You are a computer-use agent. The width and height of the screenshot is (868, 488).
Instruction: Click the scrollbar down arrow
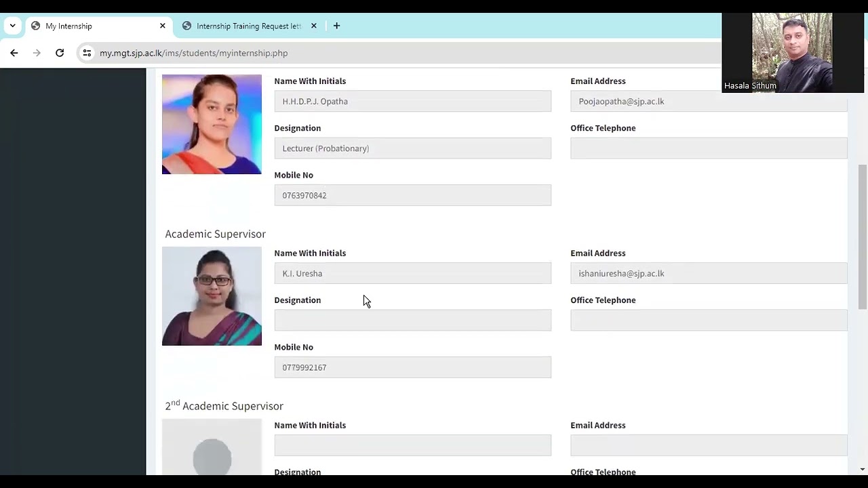tap(863, 469)
